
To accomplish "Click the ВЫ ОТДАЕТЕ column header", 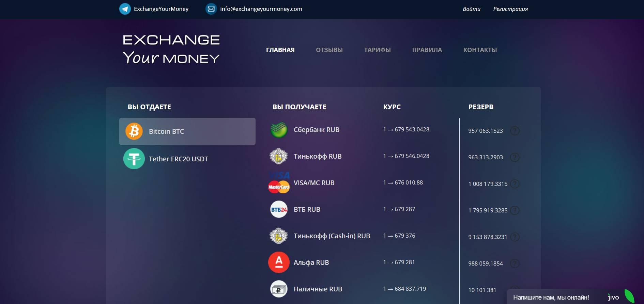I will pos(149,107).
